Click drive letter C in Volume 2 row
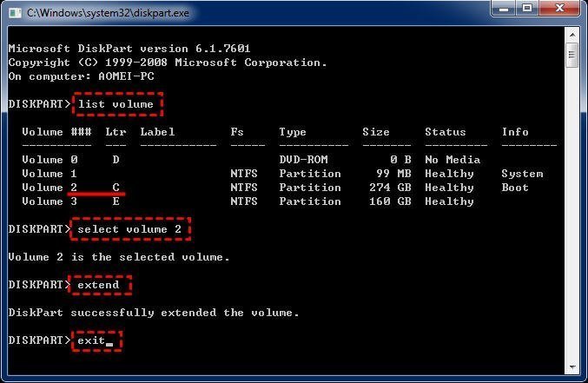This screenshot has height=383, width=588. click(x=116, y=188)
